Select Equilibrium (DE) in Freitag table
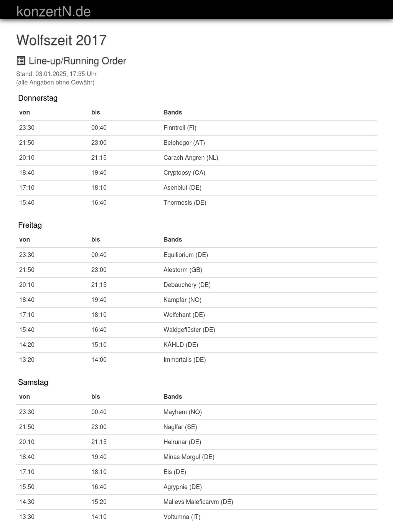The height and width of the screenshot is (532, 393). point(185,255)
